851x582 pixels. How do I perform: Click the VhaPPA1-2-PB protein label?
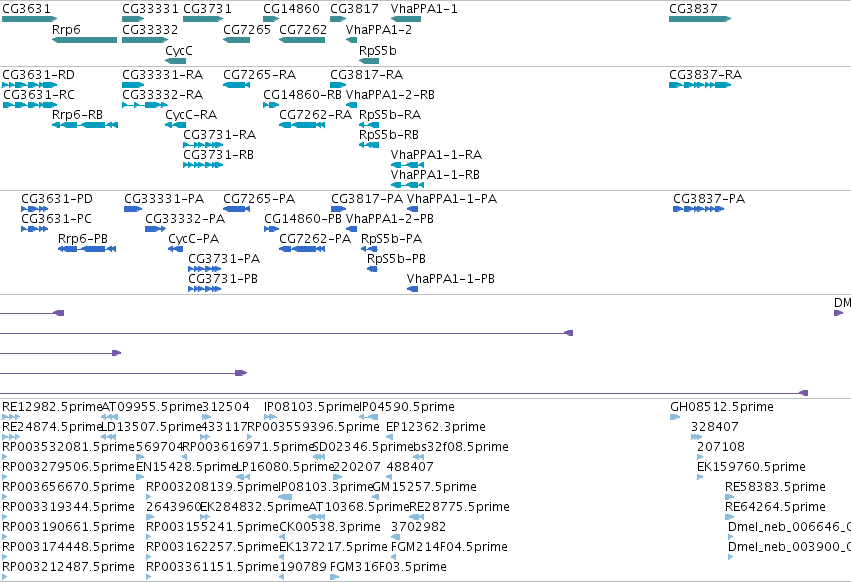390,219
